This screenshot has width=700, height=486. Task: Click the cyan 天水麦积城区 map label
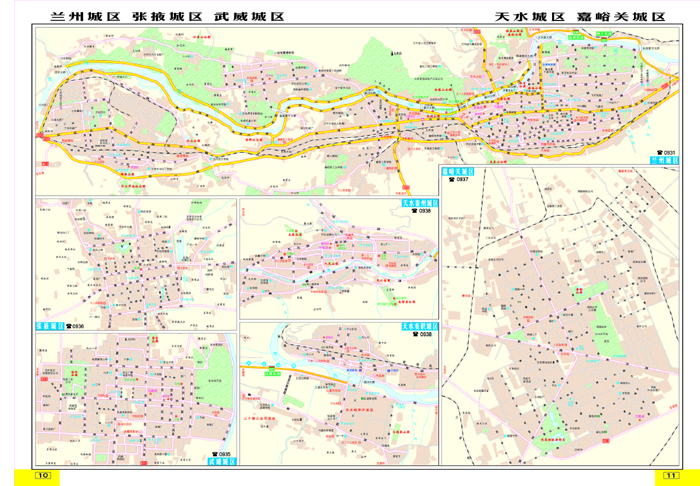[x=420, y=327]
